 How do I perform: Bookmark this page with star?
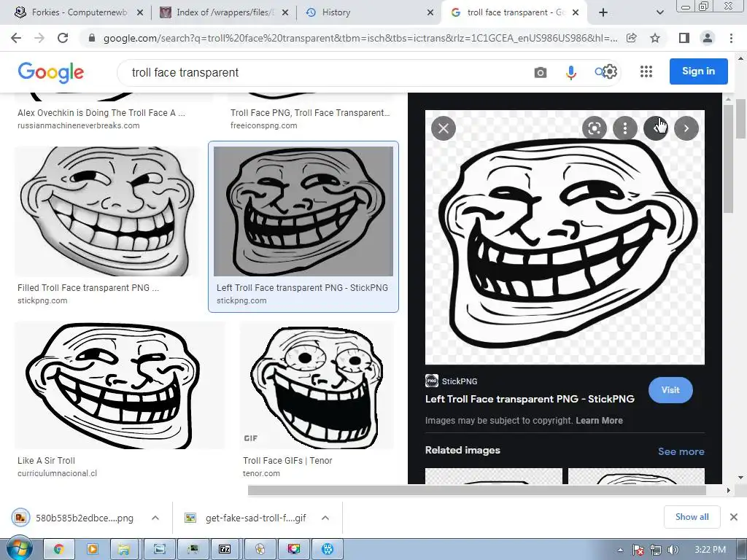[x=655, y=38]
